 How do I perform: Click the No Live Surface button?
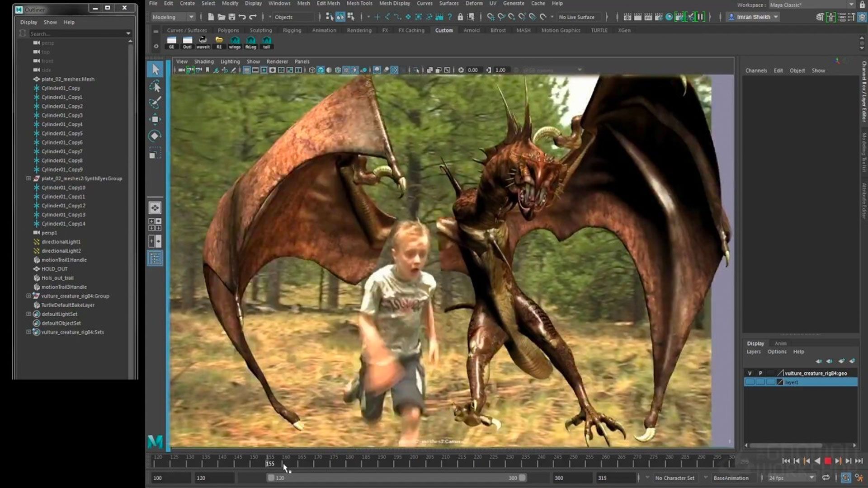pyautogui.click(x=576, y=17)
